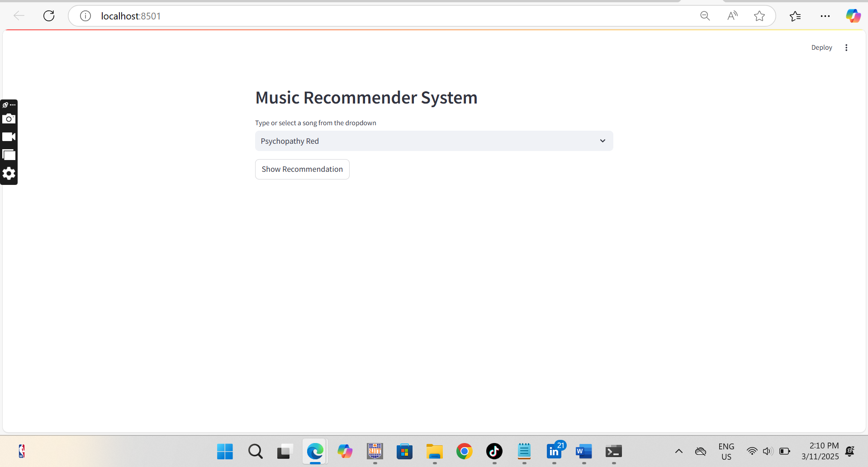The width and height of the screenshot is (868, 467).
Task: Open Edge Settings and more menu
Action: click(x=825, y=16)
